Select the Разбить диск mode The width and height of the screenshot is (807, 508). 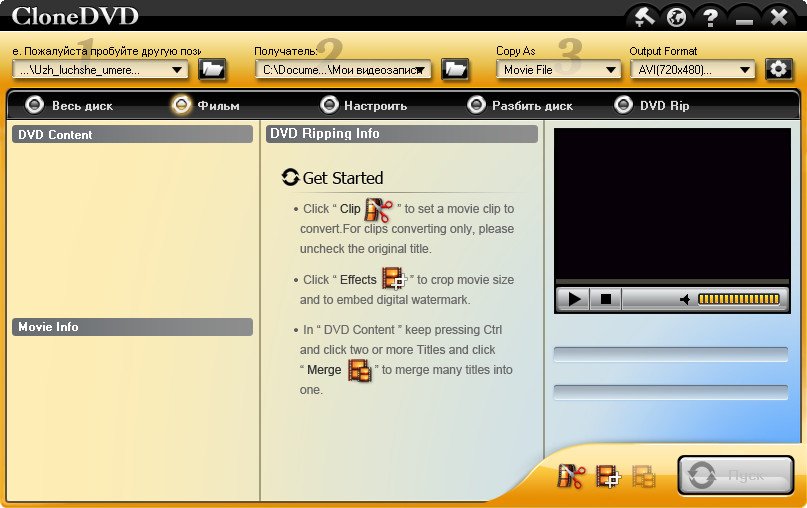click(520, 106)
